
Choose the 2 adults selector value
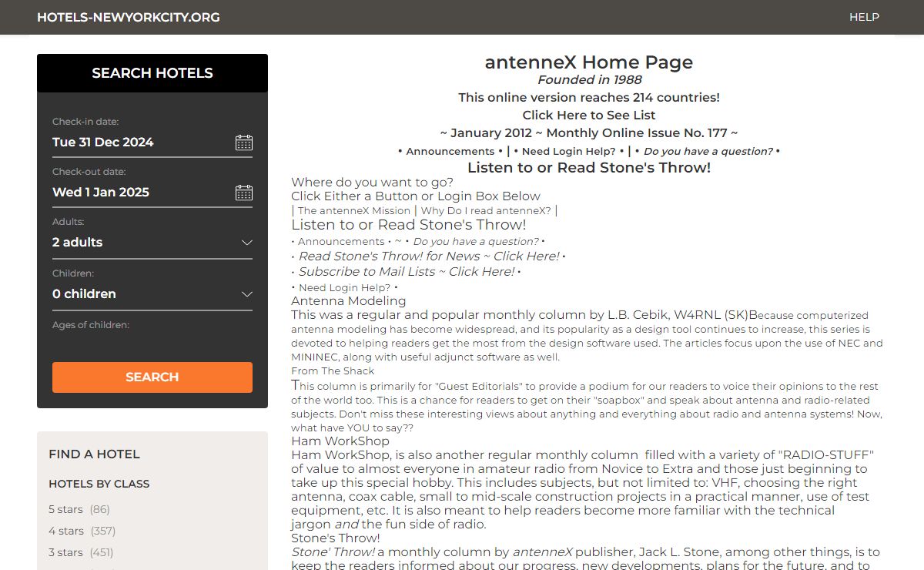[152, 243]
